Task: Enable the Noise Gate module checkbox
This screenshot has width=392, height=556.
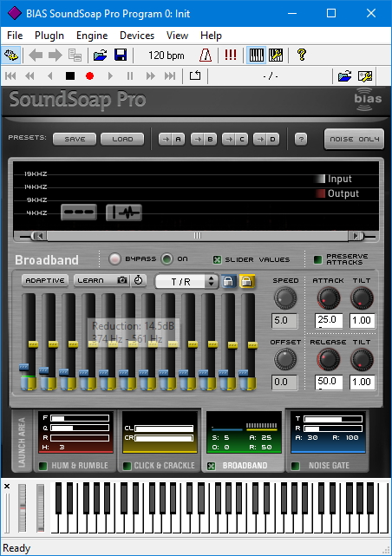Action: click(295, 466)
